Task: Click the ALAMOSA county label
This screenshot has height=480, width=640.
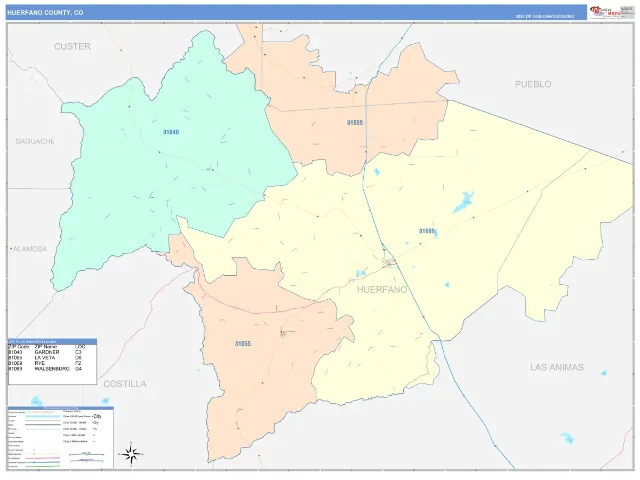Action: coord(30,249)
